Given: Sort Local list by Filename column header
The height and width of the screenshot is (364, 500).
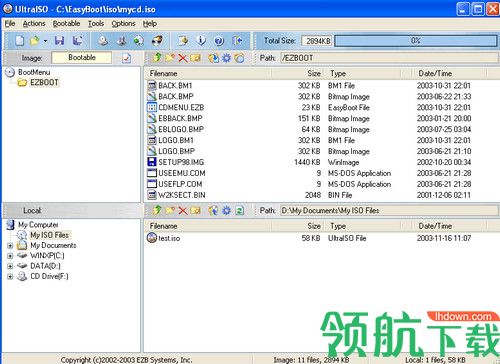Looking at the screenshot, I should 208,226.
